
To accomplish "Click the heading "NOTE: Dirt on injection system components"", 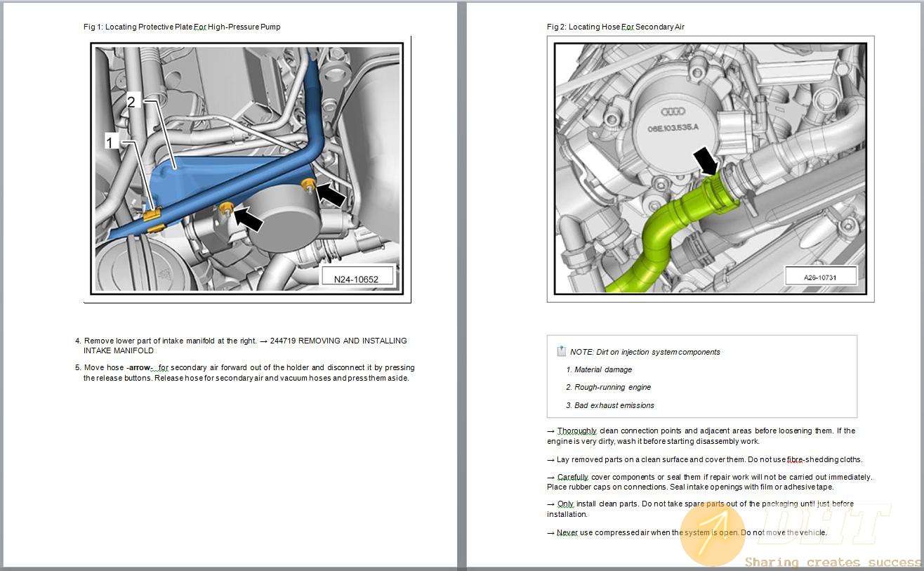I will (645, 352).
